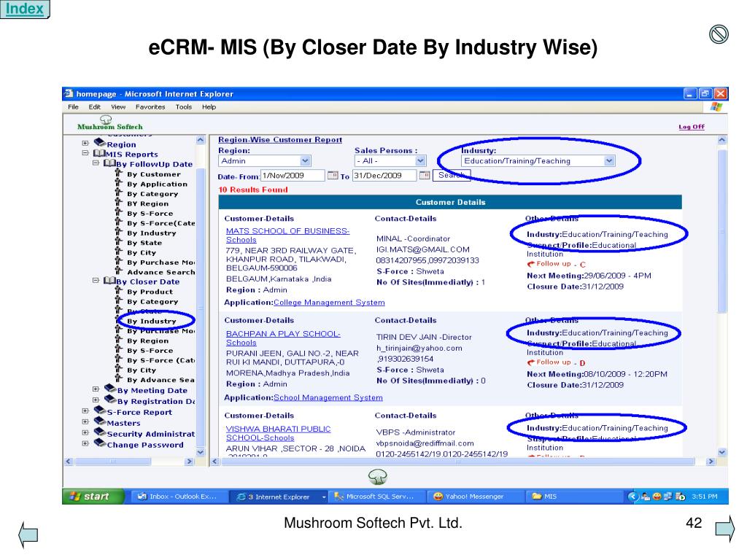Click the Date From input field

(x=293, y=175)
